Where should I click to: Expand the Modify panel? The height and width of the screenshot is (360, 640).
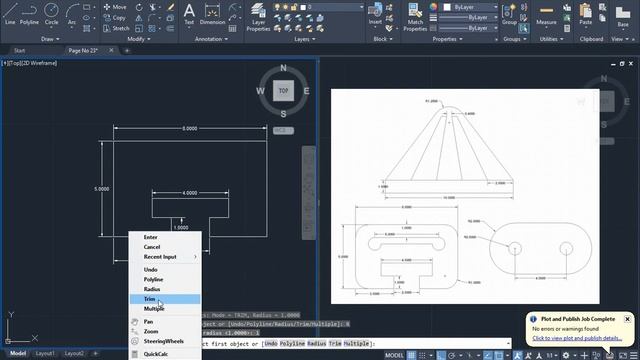pyautogui.click(x=139, y=39)
